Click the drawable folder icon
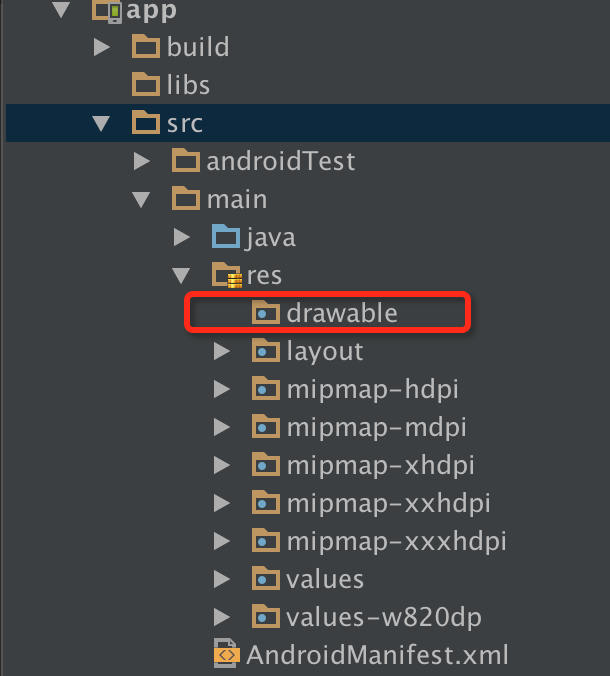Image resolution: width=610 pixels, height=676 pixels. (266, 312)
